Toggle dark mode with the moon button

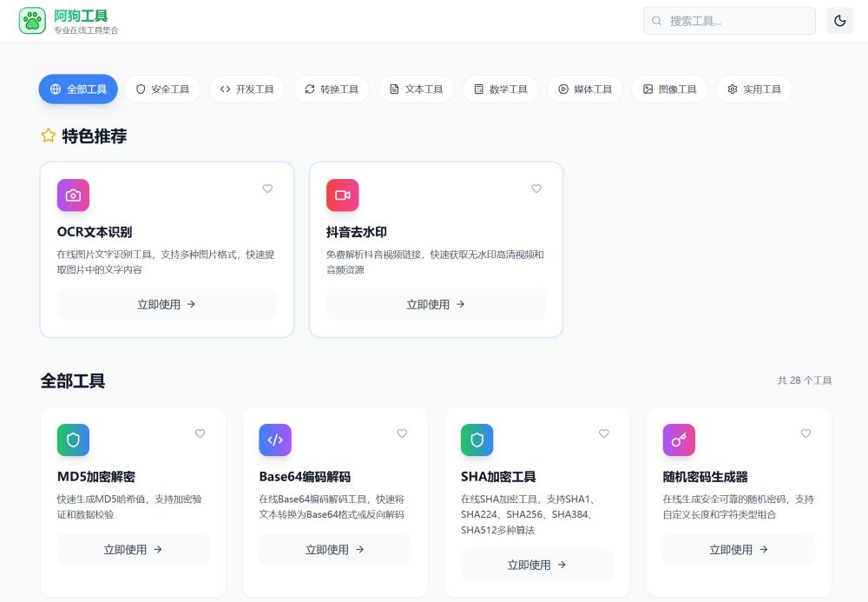coord(839,20)
